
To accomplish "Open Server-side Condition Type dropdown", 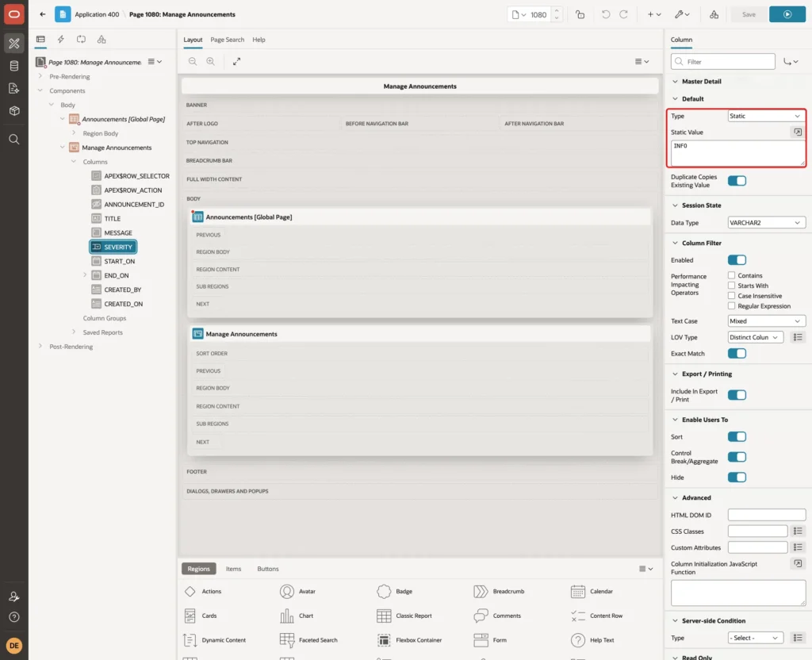I will tap(755, 638).
